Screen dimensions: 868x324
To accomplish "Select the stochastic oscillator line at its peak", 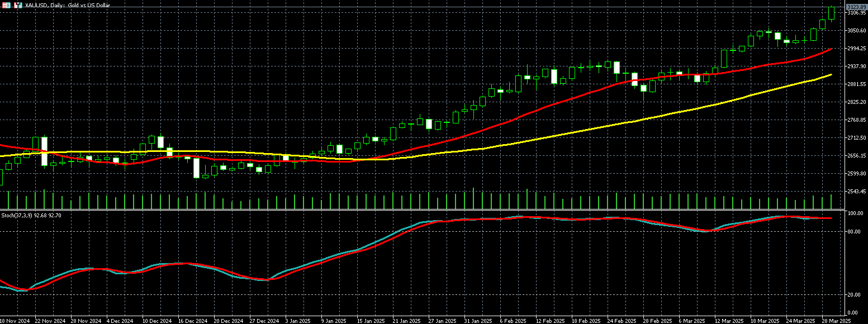I will click(x=788, y=216).
